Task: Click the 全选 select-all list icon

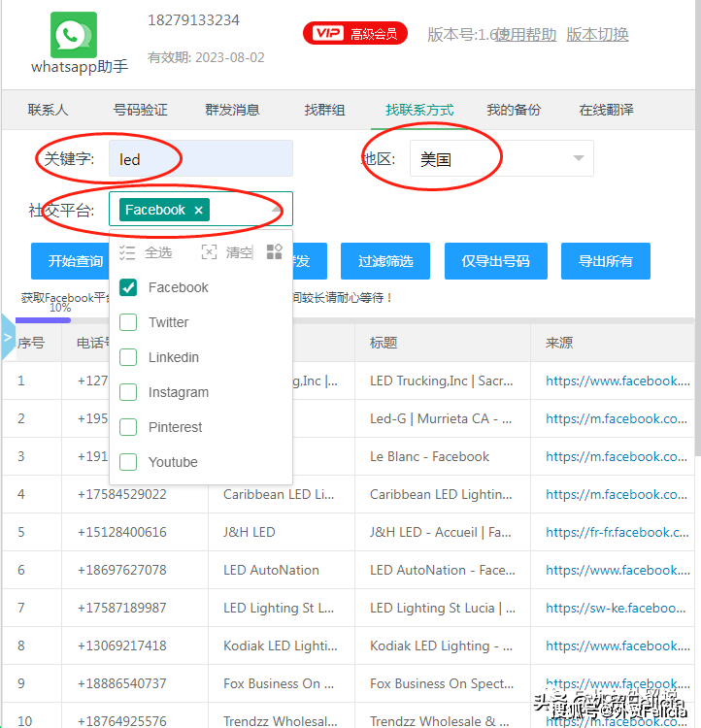Action: tap(127, 252)
